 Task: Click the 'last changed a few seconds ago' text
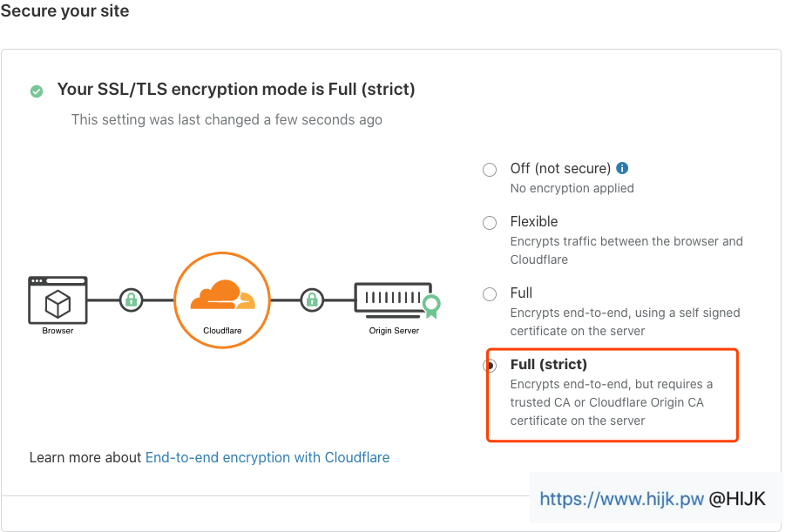227,119
